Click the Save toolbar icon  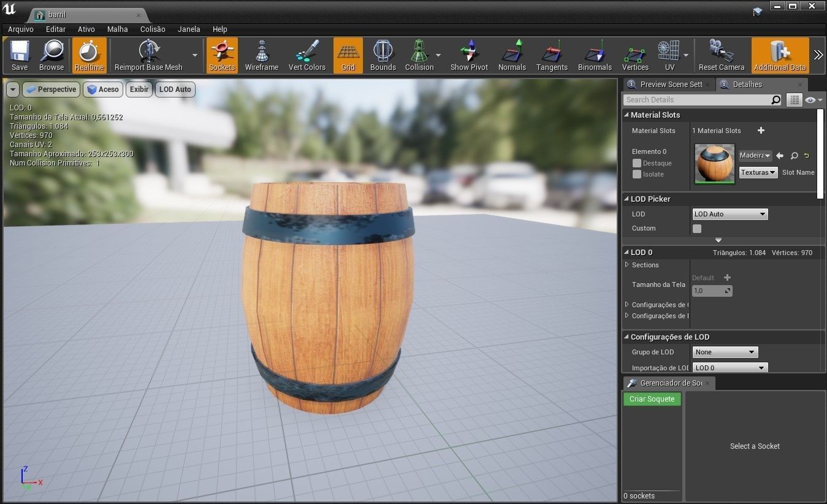(x=20, y=55)
